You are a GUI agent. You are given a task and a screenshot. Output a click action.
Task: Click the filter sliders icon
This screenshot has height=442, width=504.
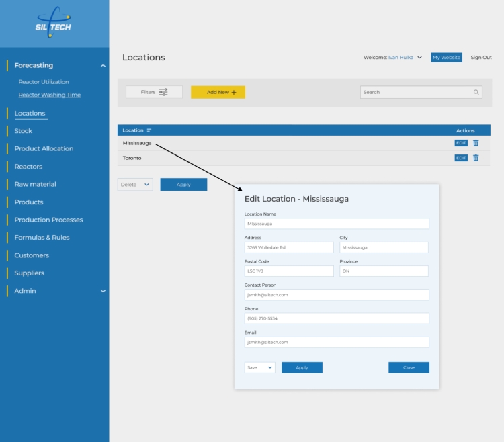163,92
